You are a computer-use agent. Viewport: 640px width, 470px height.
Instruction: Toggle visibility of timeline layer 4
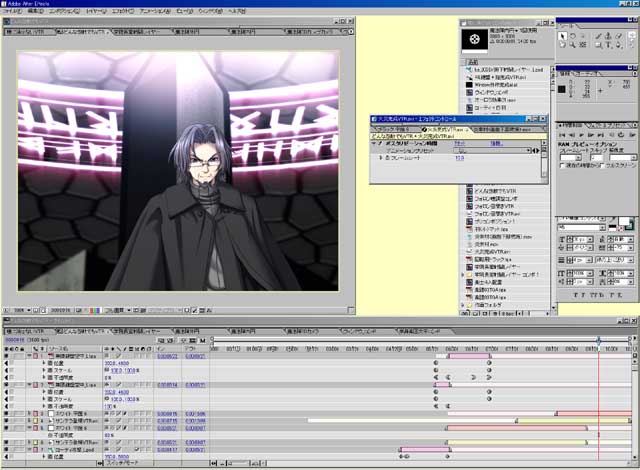(x=6, y=421)
